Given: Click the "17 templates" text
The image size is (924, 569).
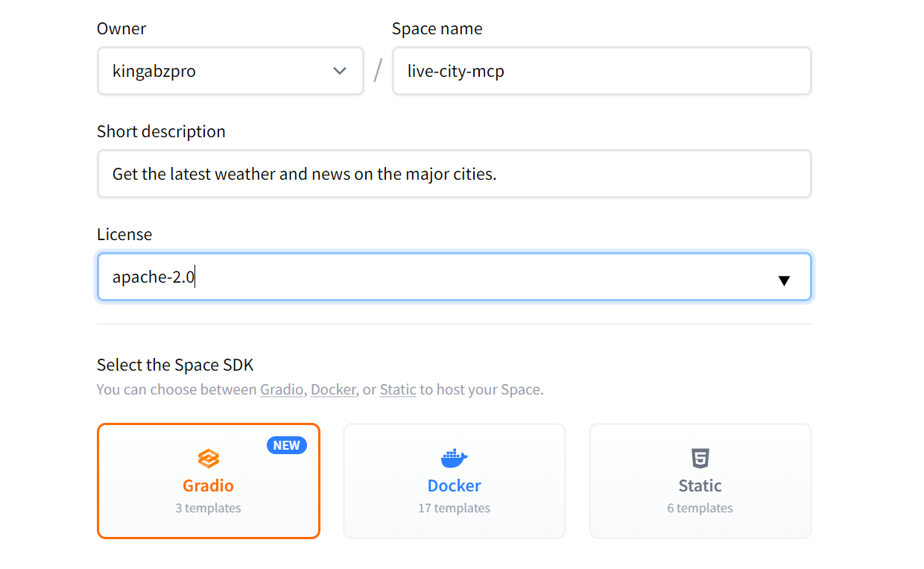Looking at the screenshot, I should [x=454, y=508].
